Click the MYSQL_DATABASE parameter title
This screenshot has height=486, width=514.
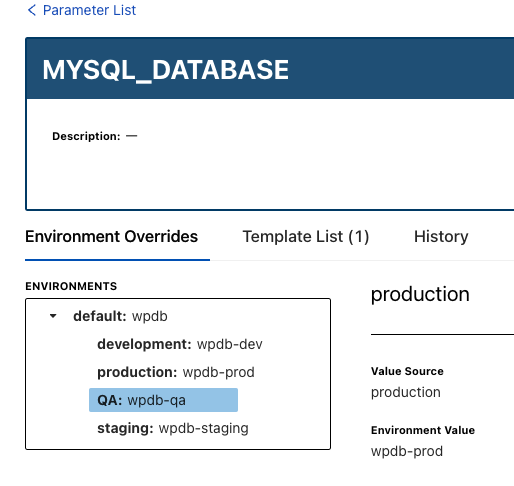[x=165, y=70]
